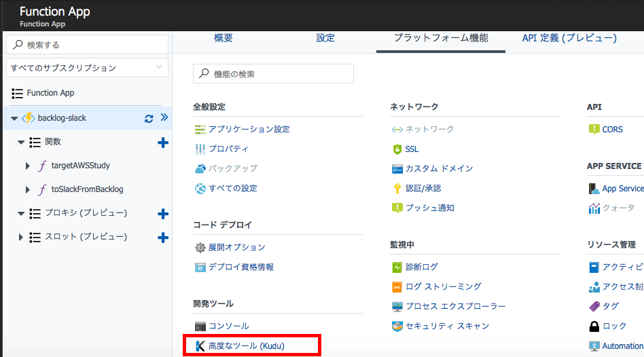The width and height of the screenshot is (644, 357).
Task: Click the App Service plan icon
Action: pyautogui.click(x=594, y=189)
